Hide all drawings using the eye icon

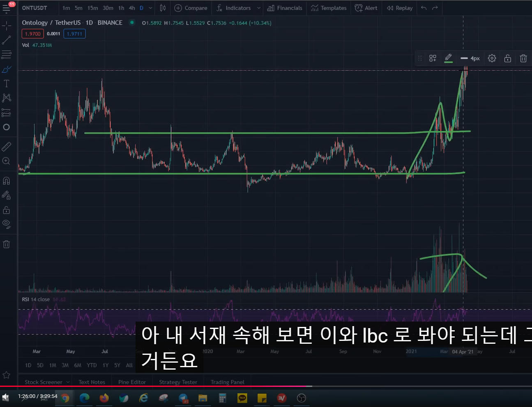tap(7, 224)
